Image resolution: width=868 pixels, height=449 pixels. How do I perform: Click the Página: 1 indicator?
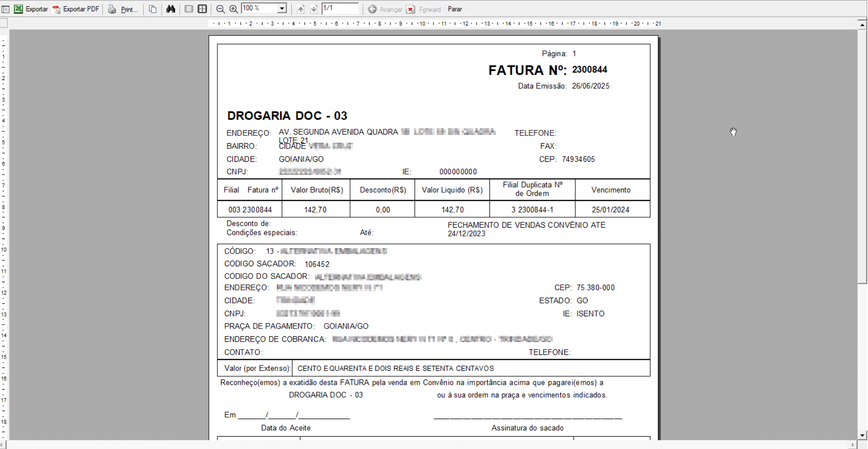pos(559,54)
